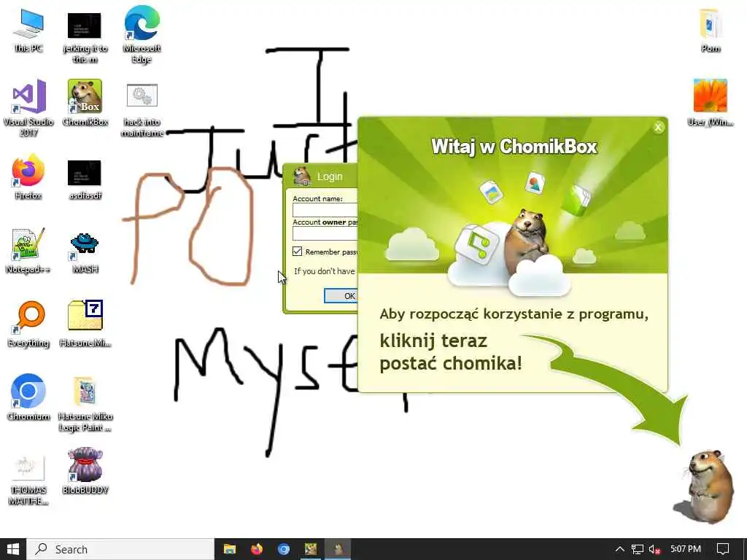Open the MASH desktop shortcut
This screenshot has height=560, width=747.
pyautogui.click(x=85, y=252)
